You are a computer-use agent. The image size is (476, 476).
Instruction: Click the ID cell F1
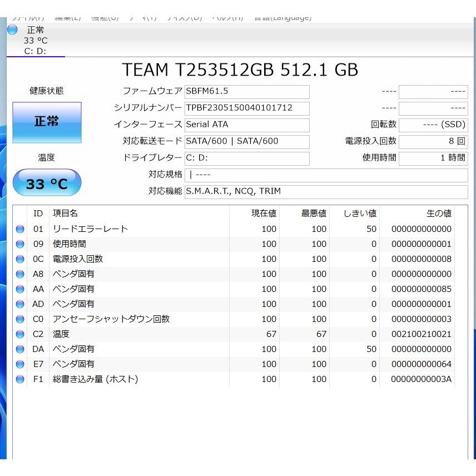[38, 379]
